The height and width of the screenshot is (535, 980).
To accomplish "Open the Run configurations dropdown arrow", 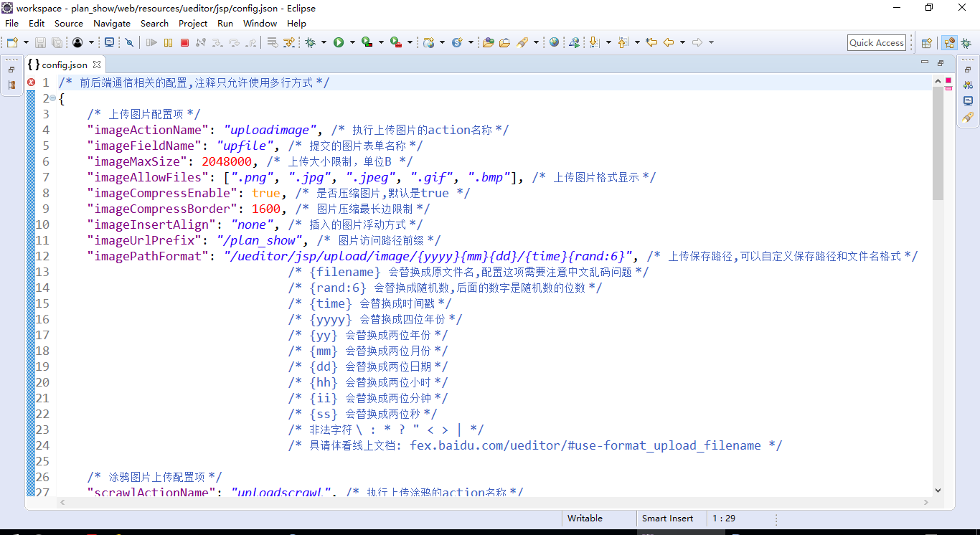I will [352, 42].
